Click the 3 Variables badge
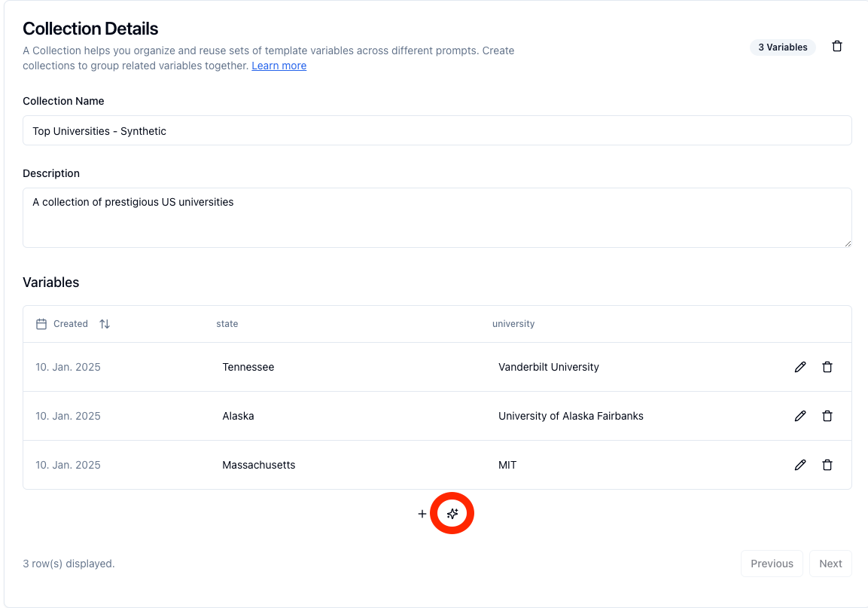 (x=783, y=47)
